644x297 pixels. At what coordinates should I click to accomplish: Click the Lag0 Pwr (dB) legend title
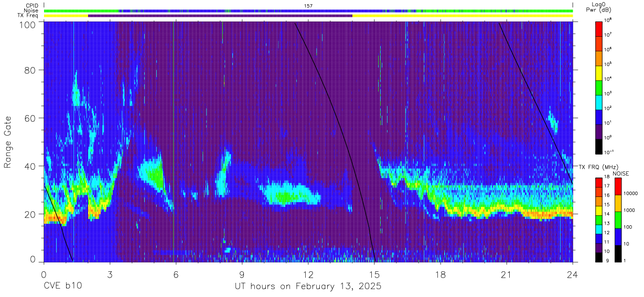click(599, 7)
